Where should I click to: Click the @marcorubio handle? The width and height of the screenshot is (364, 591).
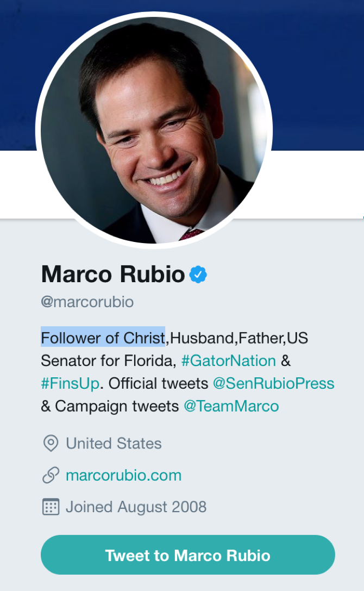[x=87, y=302]
